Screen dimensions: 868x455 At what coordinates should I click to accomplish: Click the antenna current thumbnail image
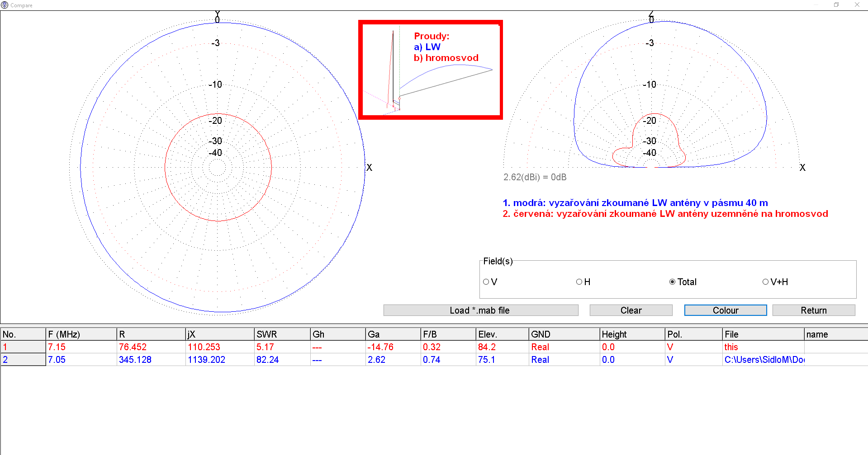coord(430,70)
